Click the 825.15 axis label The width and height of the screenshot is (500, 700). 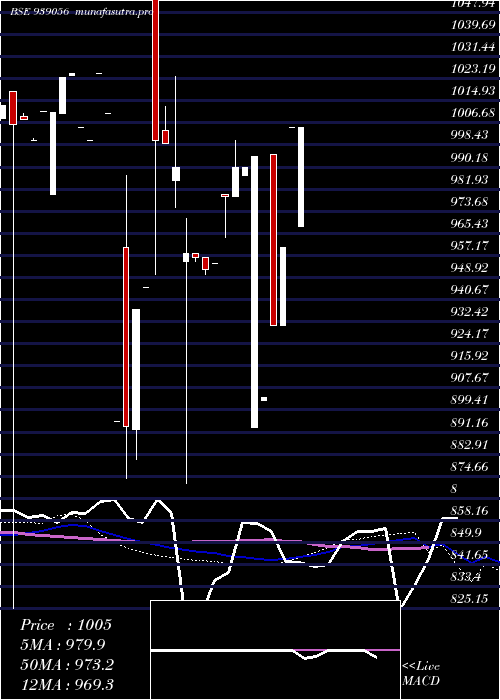pyautogui.click(x=470, y=599)
